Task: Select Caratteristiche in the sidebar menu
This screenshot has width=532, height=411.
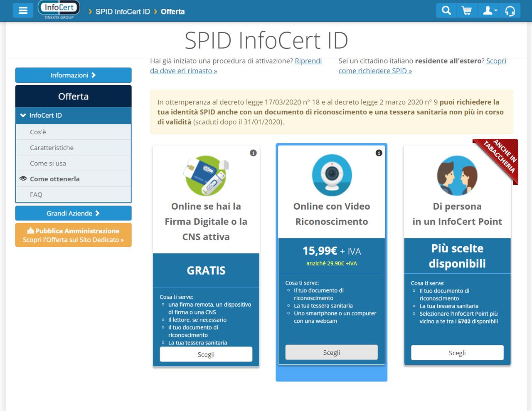Action: pyautogui.click(x=52, y=148)
